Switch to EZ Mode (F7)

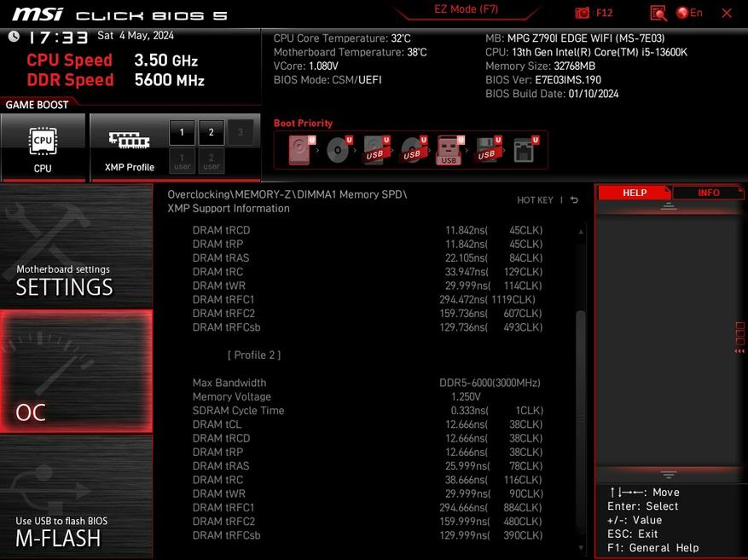coord(466,9)
